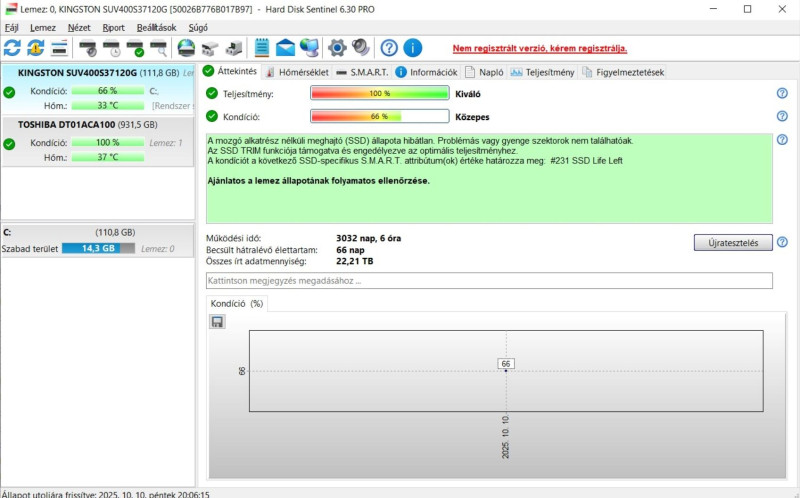This screenshot has height=498, width=800.
Task: Click the disk with magnifier surface test icon
Action: click(x=159, y=48)
